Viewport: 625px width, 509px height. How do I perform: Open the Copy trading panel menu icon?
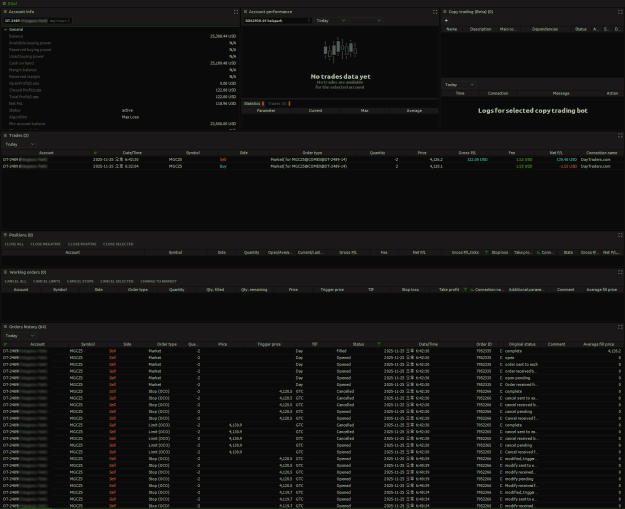point(445,12)
